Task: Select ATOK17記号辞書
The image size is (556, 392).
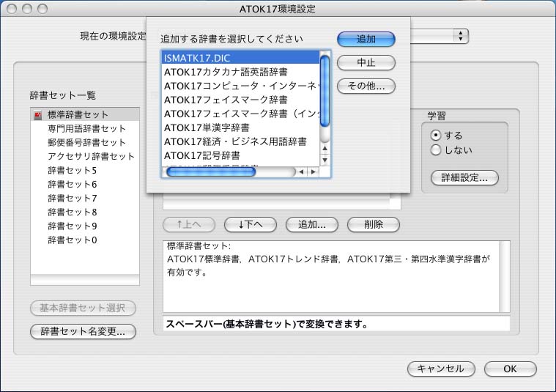Action: pos(241,155)
